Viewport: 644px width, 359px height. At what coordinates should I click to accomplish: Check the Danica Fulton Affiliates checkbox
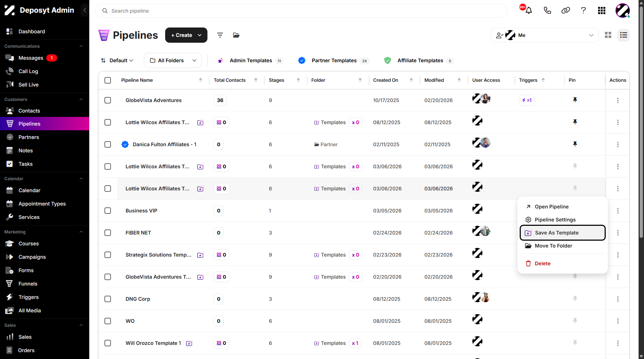click(x=108, y=144)
